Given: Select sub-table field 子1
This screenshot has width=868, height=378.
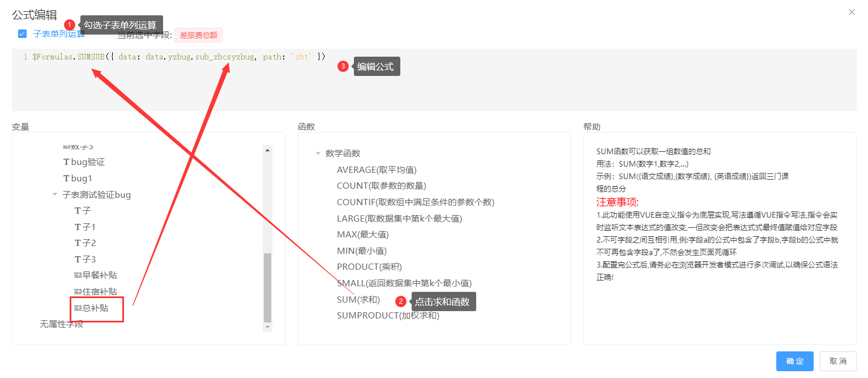Looking at the screenshot, I should (89, 227).
